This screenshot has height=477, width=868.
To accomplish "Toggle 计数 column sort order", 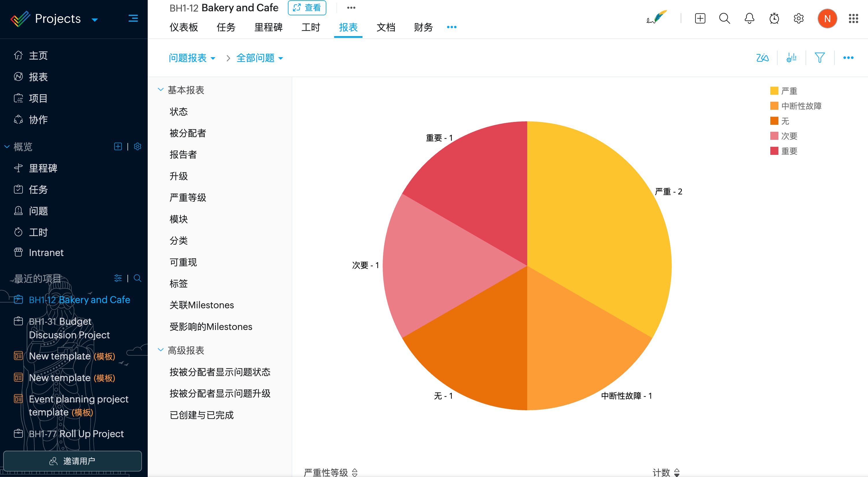I will [677, 472].
